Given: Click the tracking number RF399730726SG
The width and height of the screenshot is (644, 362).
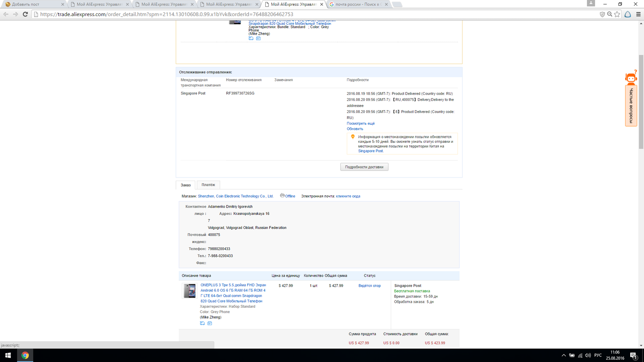Looking at the screenshot, I should [x=240, y=93].
